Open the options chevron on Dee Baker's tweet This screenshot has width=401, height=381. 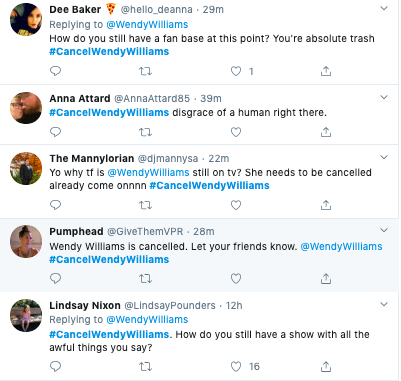coord(384,8)
